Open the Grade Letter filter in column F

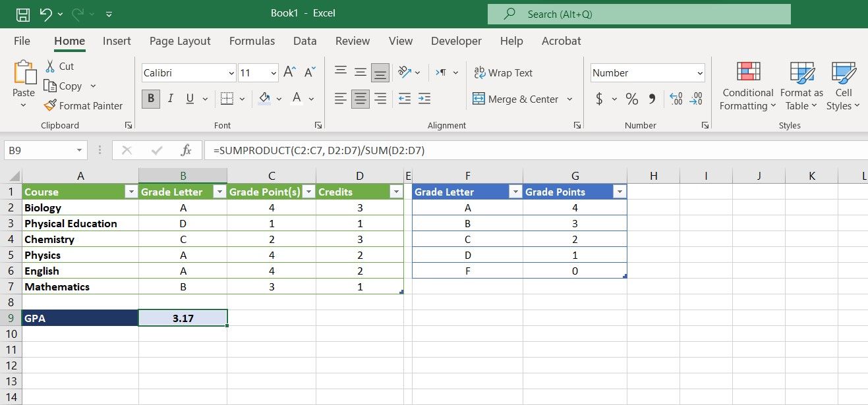515,191
